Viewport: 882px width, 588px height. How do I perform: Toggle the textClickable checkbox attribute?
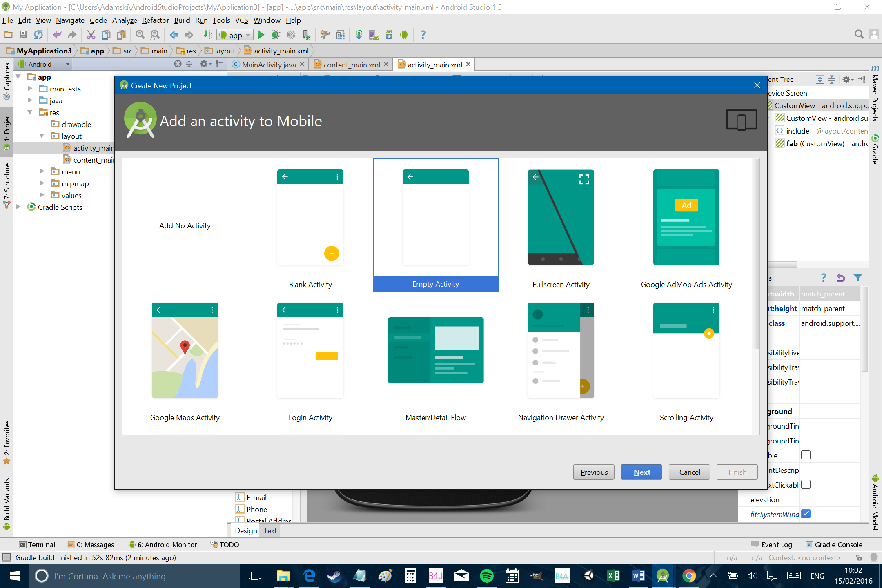pyautogui.click(x=806, y=484)
